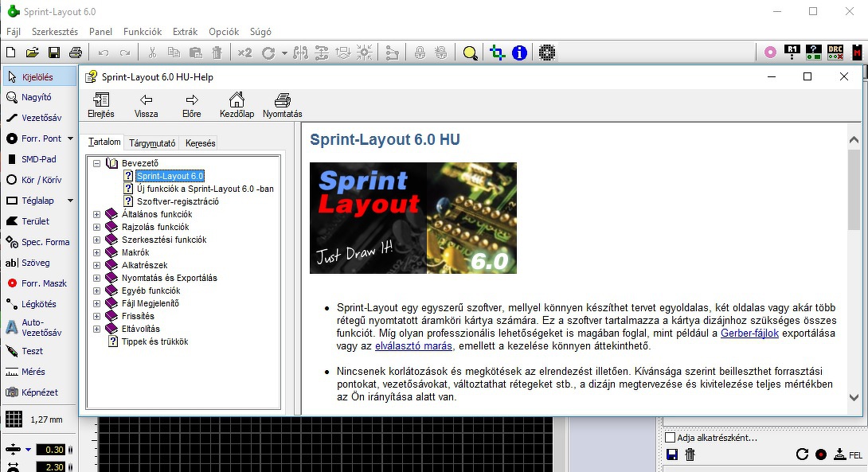Click the Kezdőlap home button
868x472 pixels.
click(237, 105)
